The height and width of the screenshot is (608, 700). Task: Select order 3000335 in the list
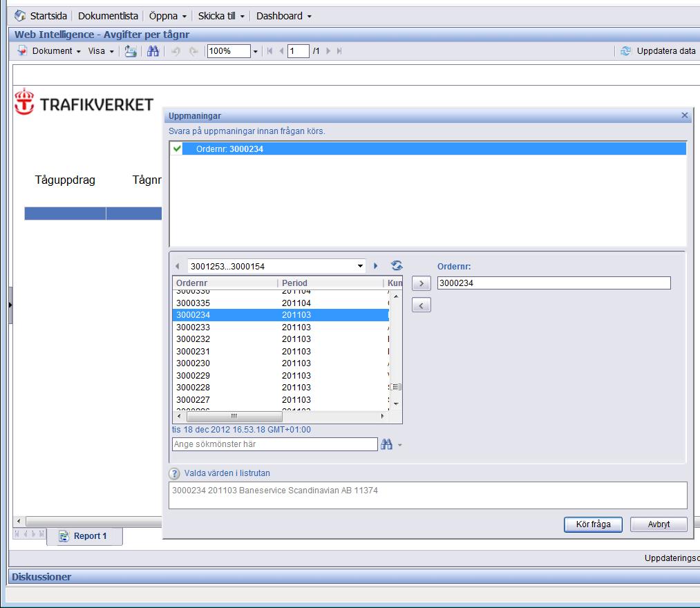pos(281,303)
